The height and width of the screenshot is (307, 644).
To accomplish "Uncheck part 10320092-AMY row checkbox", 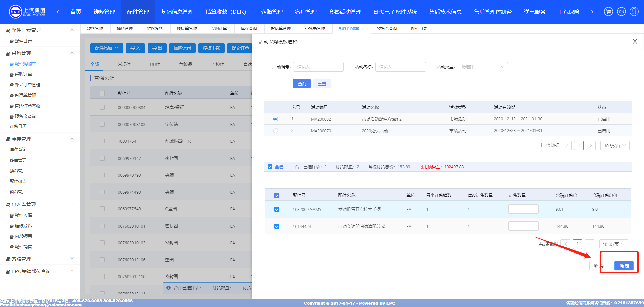I will (x=277, y=209).
